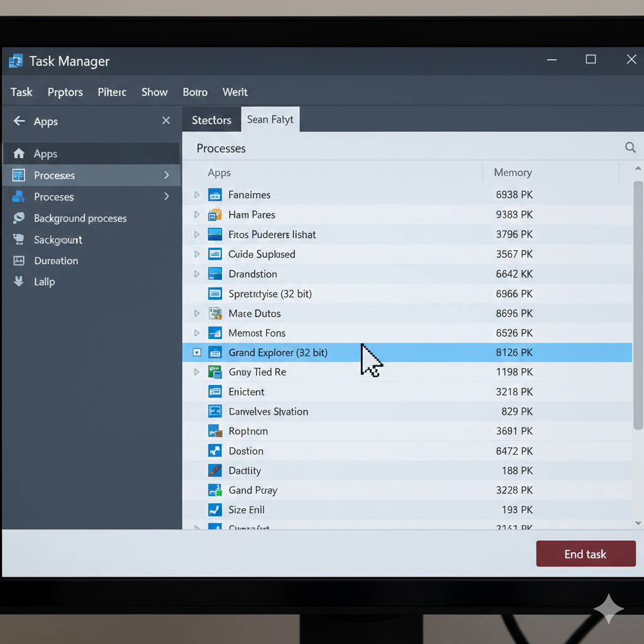Click the Roptncm app icon
Screen dimensions: 644x644
[x=215, y=431]
